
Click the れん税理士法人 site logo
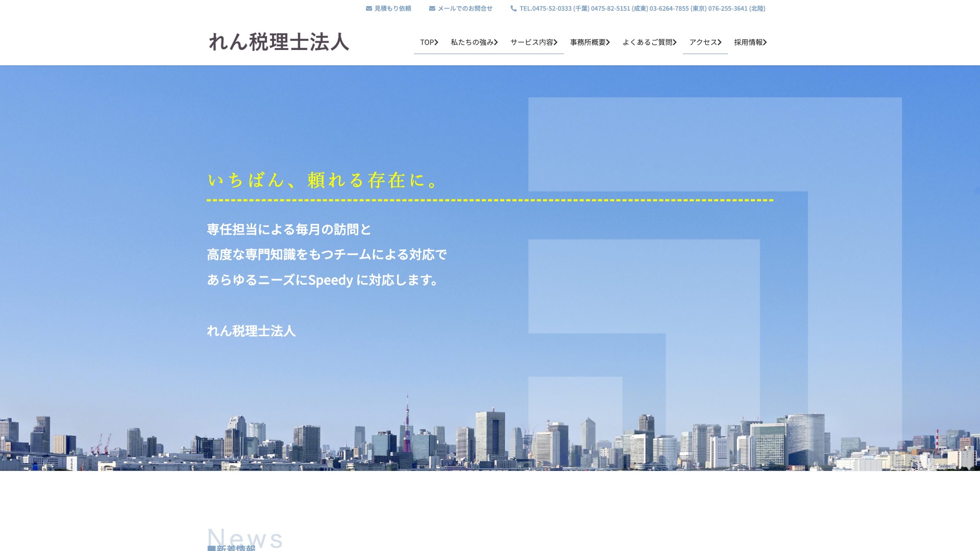(x=279, y=42)
